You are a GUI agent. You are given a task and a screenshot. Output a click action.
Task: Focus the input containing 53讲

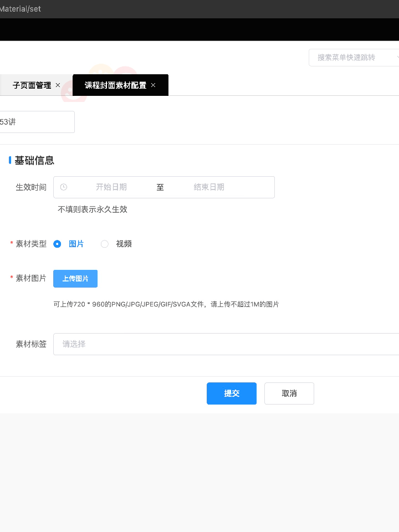tap(36, 122)
